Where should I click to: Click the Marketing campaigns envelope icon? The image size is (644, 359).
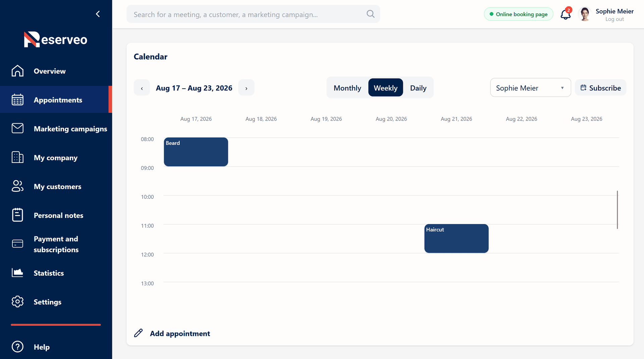click(17, 128)
